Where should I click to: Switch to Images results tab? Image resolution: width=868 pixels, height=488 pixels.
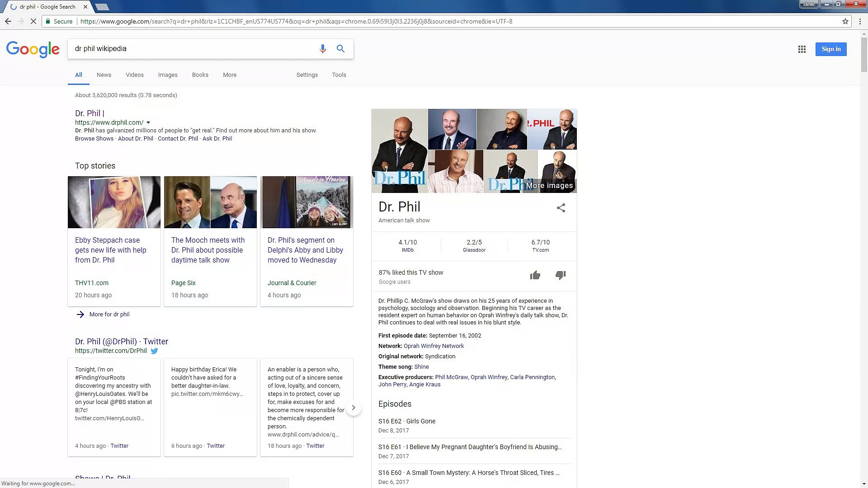pyautogui.click(x=168, y=75)
